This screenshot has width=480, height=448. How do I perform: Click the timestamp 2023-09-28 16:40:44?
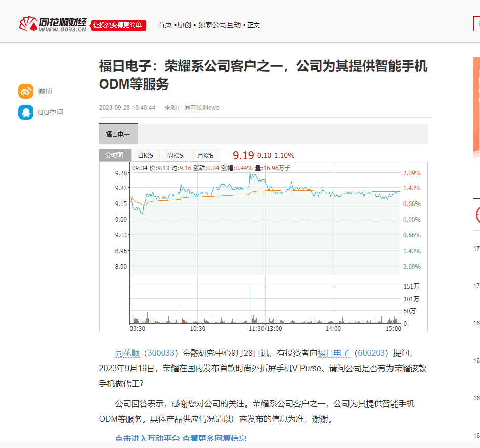pyautogui.click(x=127, y=108)
